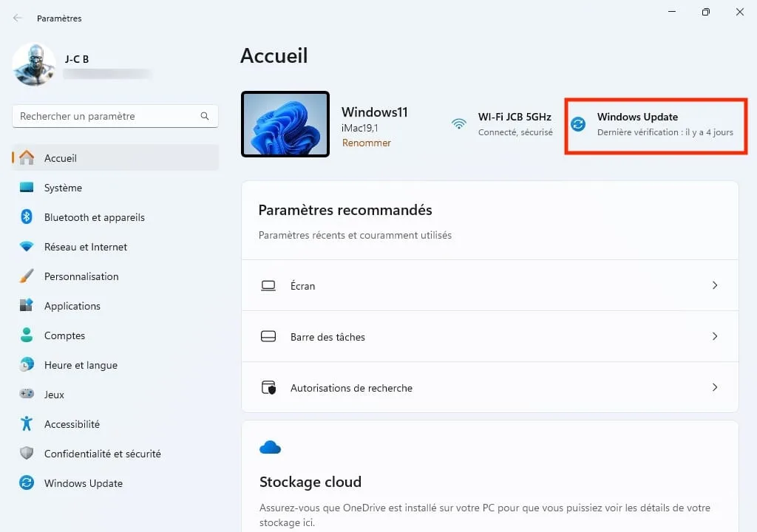
Task: Click the Réseau et Internet wifi icon
Action: (27, 246)
